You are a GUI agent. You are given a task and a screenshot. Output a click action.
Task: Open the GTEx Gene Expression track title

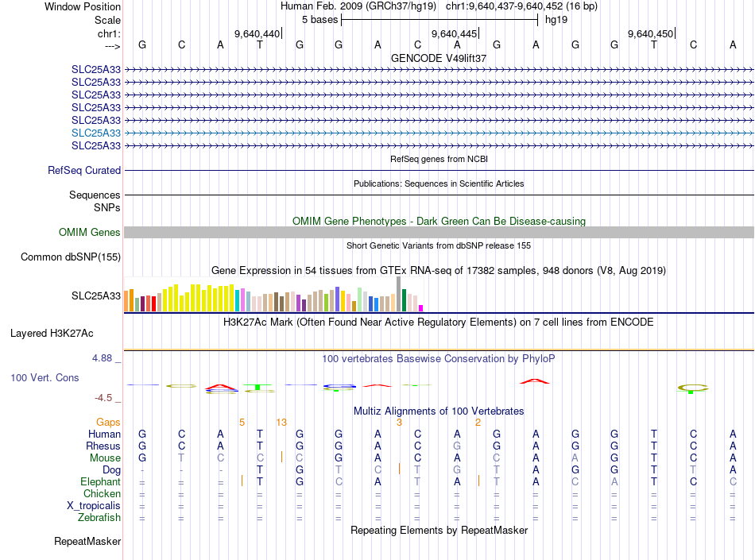coord(439,270)
